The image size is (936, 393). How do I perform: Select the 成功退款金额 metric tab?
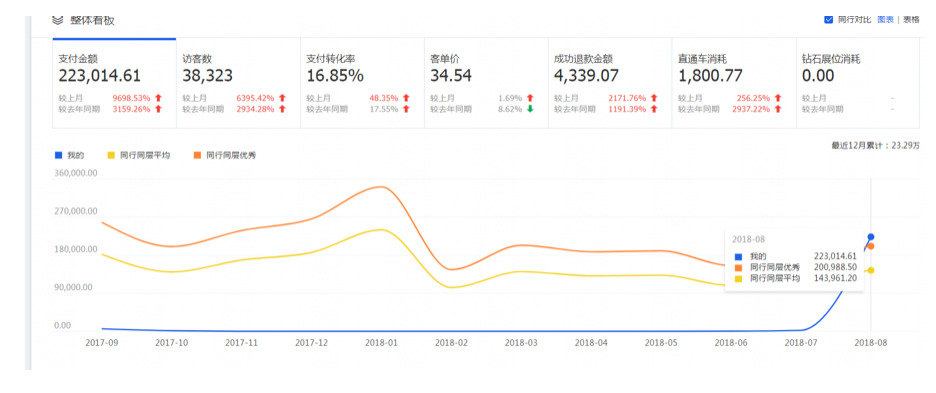point(610,83)
